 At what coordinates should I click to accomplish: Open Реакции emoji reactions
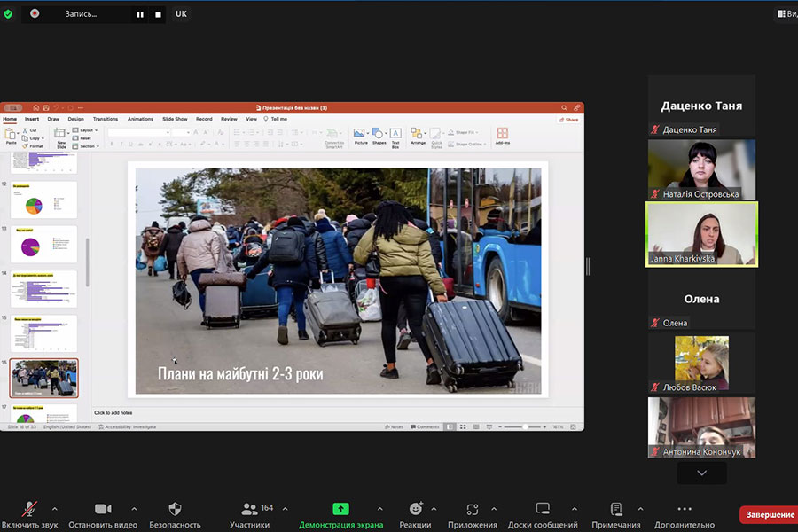tap(415, 509)
